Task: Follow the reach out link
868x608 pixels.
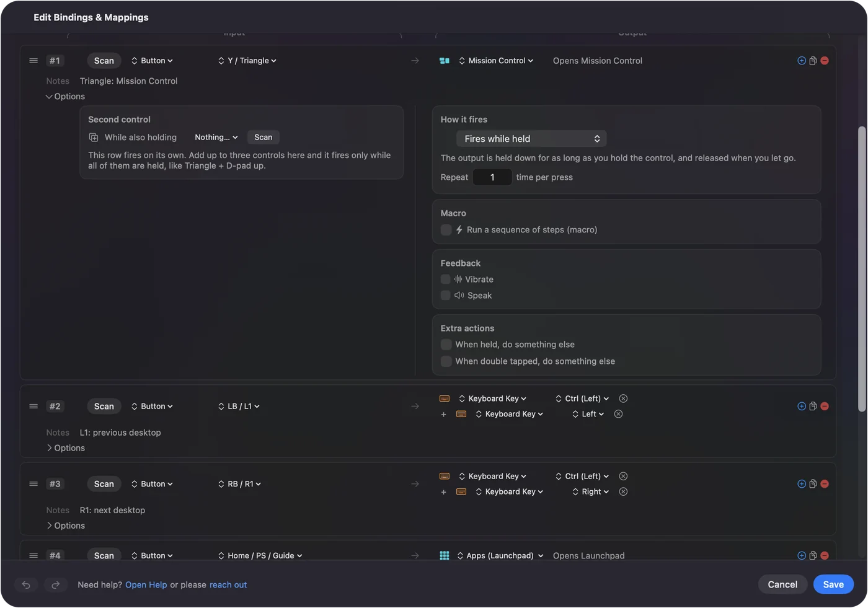Action: pyautogui.click(x=228, y=585)
